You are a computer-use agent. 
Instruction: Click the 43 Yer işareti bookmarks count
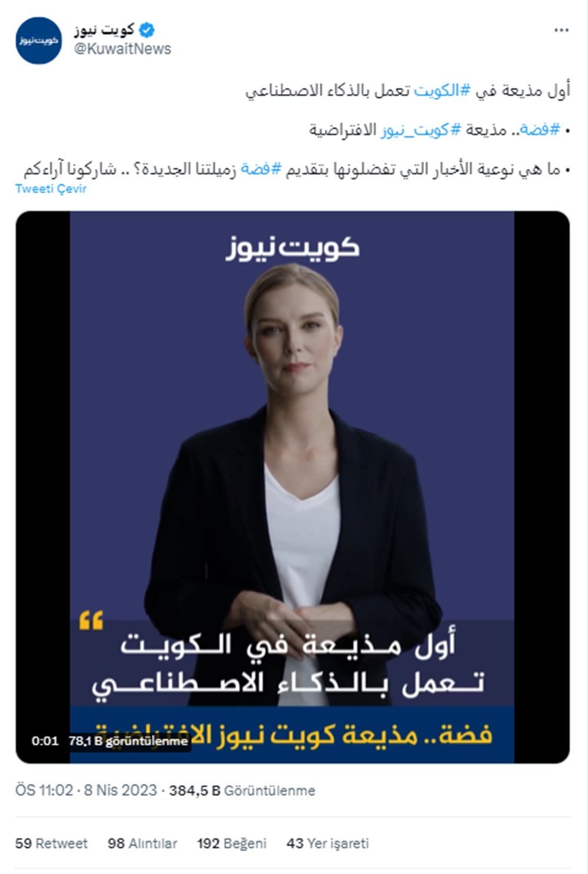point(328,843)
